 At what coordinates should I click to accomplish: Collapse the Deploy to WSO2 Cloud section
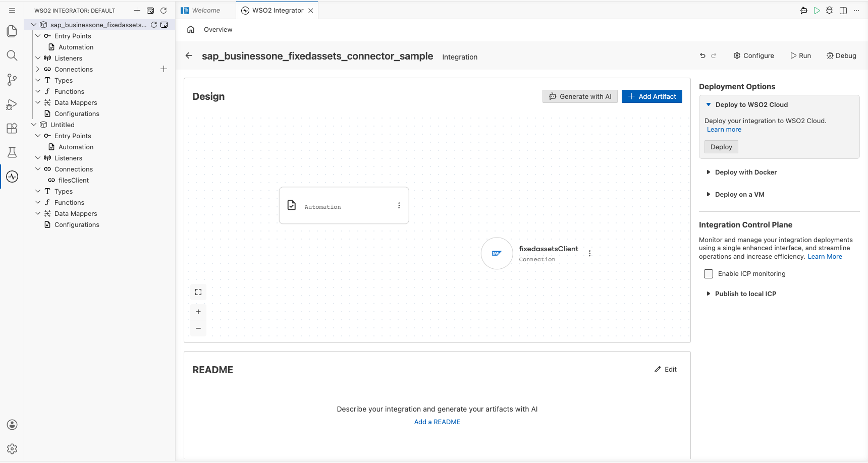[x=709, y=105]
